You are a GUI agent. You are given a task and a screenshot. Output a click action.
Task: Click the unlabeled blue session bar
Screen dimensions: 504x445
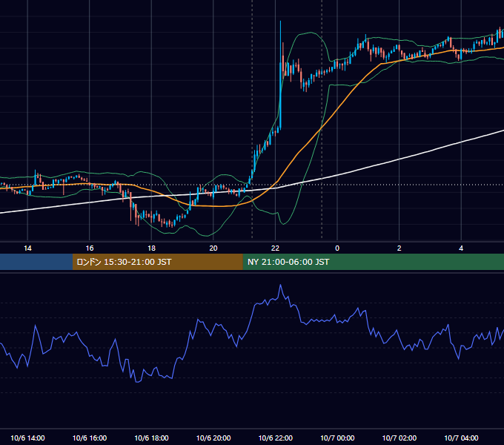pos(36,262)
